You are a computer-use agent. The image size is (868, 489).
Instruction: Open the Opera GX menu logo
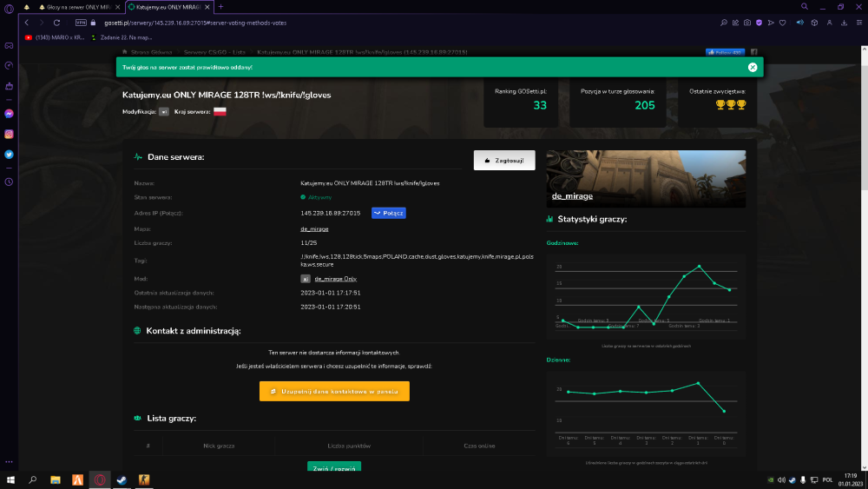[9, 9]
